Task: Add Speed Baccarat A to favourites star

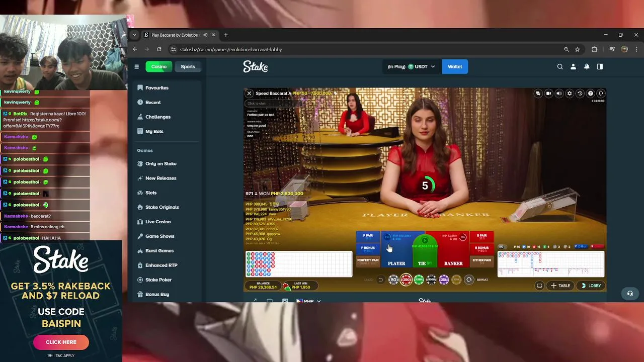Action: [x=335, y=94]
